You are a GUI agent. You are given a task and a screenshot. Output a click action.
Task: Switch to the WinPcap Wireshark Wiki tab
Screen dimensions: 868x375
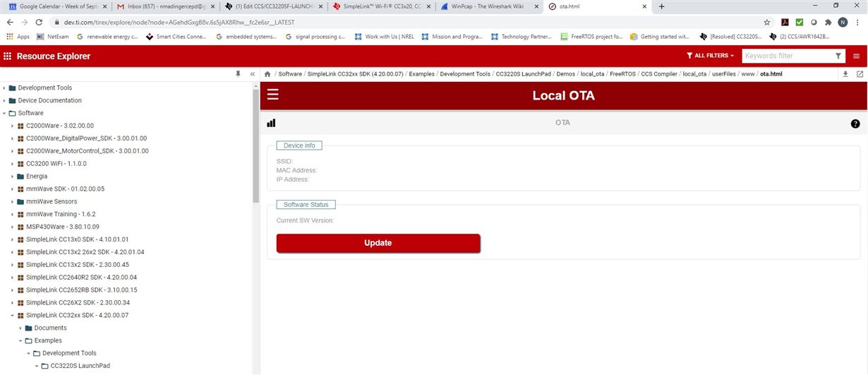click(488, 6)
